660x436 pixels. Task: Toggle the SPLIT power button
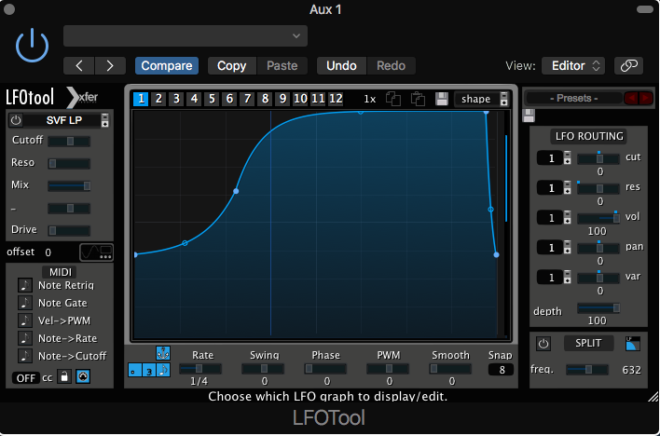coord(543,344)
